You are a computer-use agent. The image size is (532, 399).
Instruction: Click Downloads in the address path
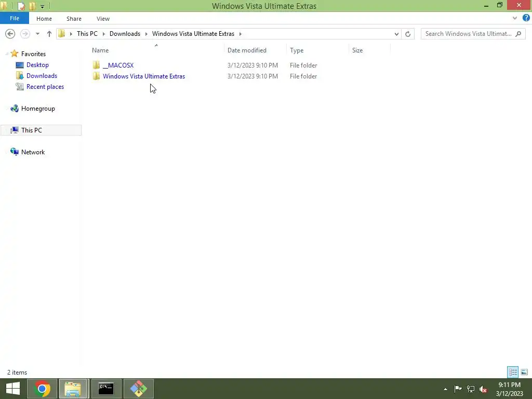[x=125, y=34]
